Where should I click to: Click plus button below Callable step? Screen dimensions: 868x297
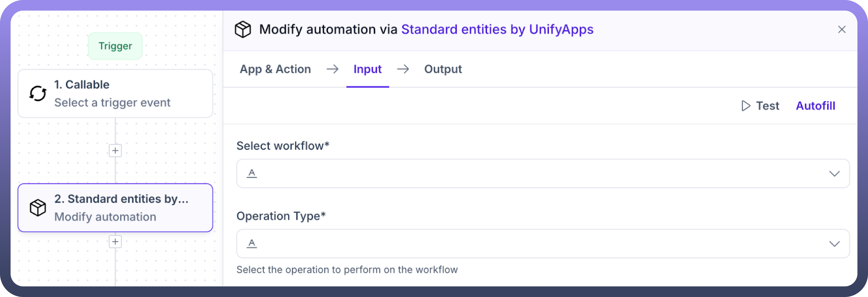pyautogui.click(x=115, y=151)
